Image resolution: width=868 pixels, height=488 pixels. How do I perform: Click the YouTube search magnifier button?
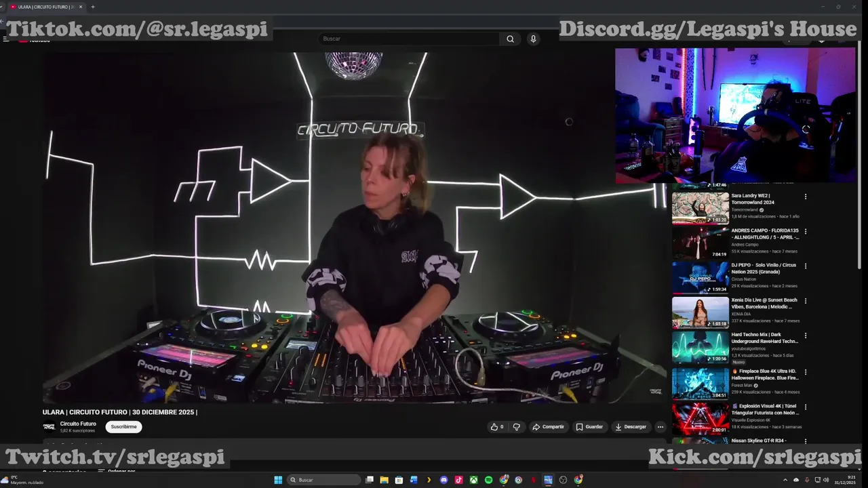510,39
